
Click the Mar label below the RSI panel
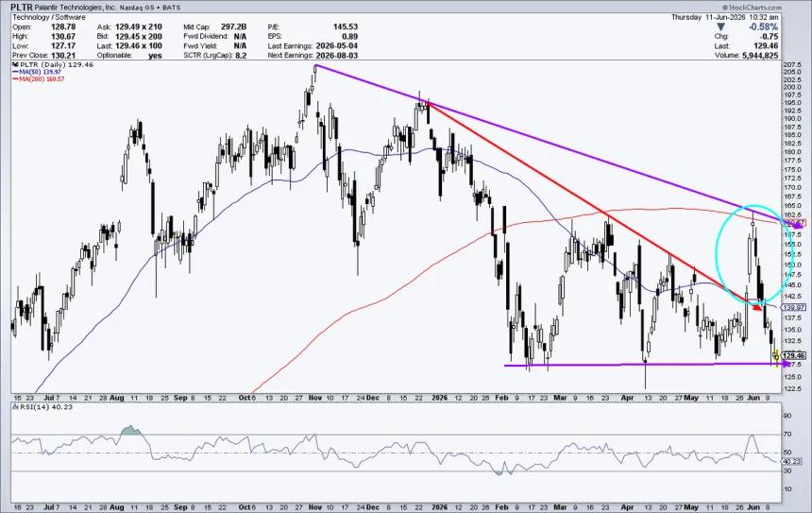coord(560,507)
